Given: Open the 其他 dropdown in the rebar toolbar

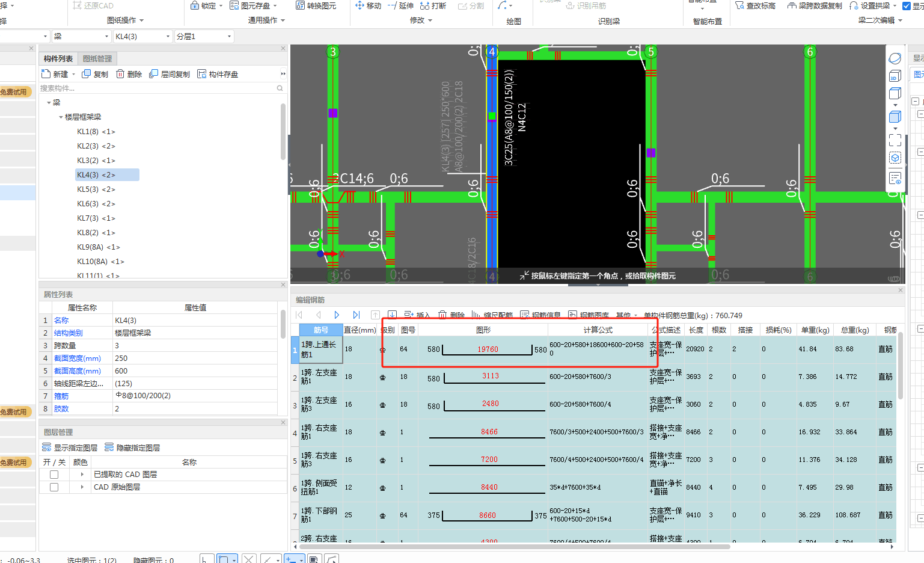Looking at the screenshot, I should point(627,315).
